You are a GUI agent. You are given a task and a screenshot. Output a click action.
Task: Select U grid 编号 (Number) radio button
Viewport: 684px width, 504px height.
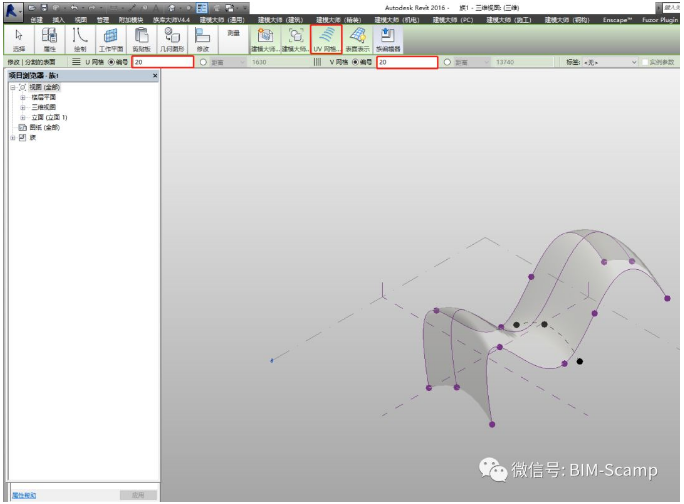coord(111,62)
